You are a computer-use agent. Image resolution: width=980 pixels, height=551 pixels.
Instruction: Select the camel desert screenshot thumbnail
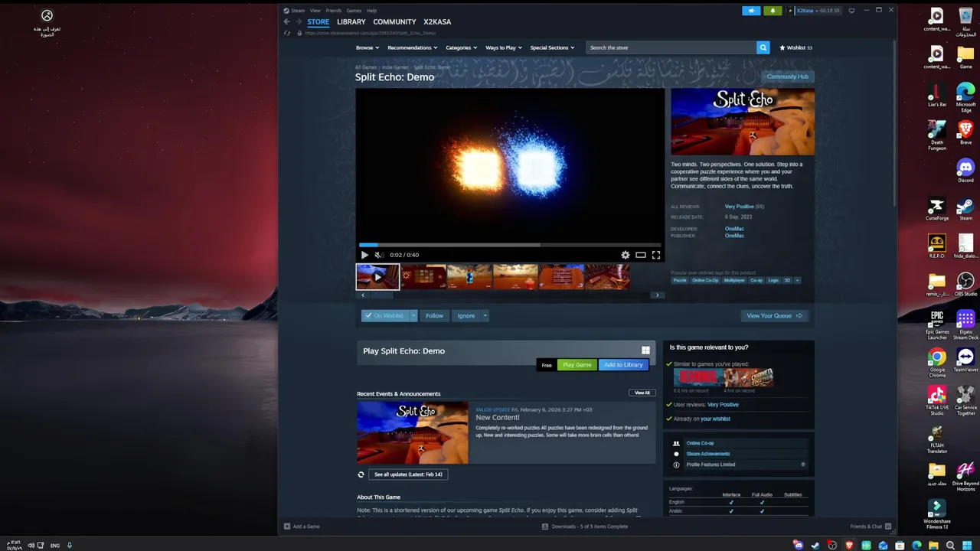pos(515,276)
